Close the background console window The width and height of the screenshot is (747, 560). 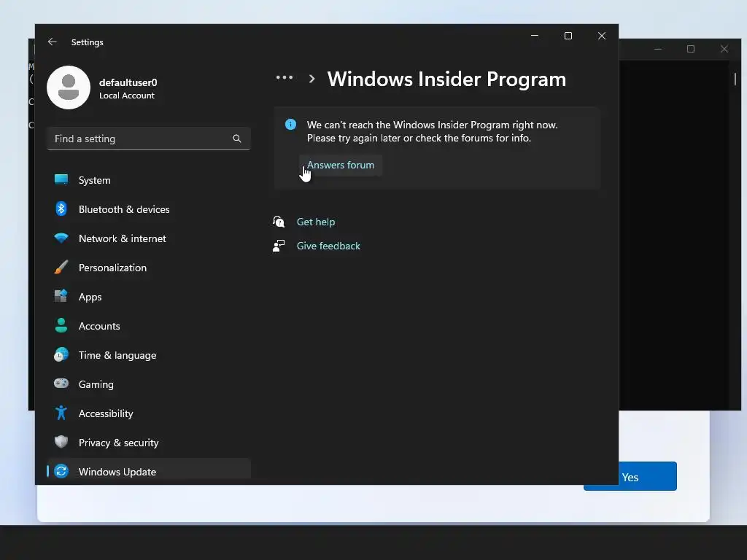(x=724, y=49)
